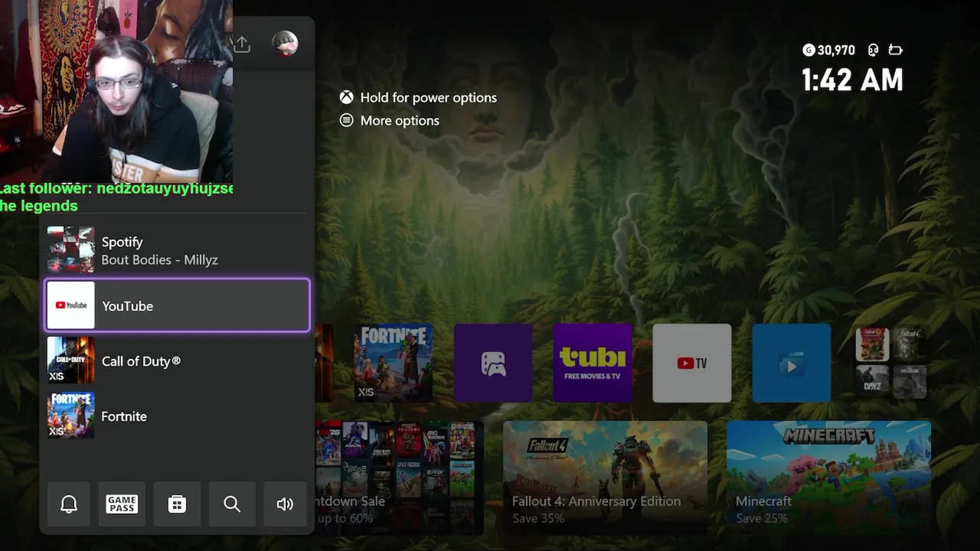Select Fortnite in the guide list
Screen dimensions: 980x551
[x=178, y=416]
